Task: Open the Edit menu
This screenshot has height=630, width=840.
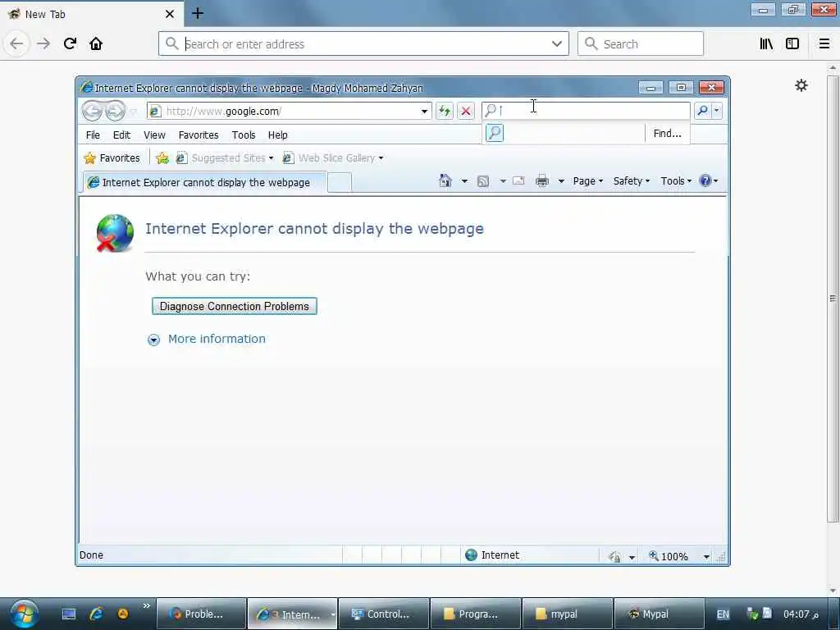Action: pos(121,135)
